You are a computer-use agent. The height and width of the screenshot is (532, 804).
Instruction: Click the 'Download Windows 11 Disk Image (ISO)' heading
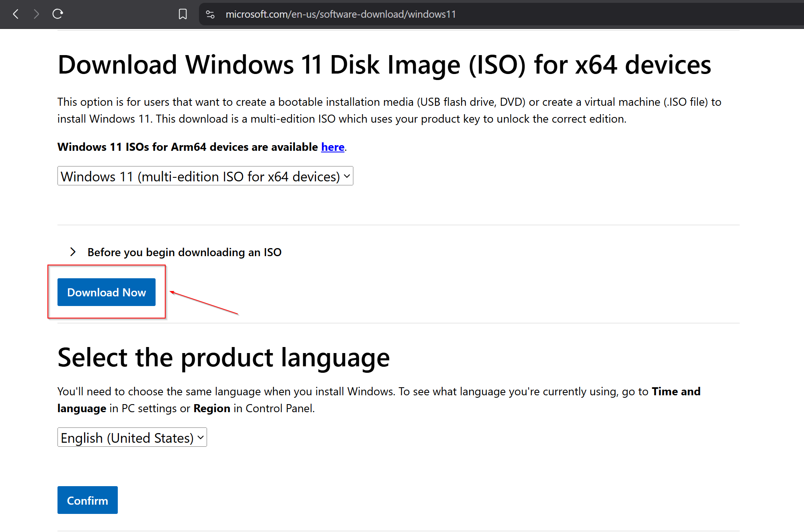click(x=384, y=65)
